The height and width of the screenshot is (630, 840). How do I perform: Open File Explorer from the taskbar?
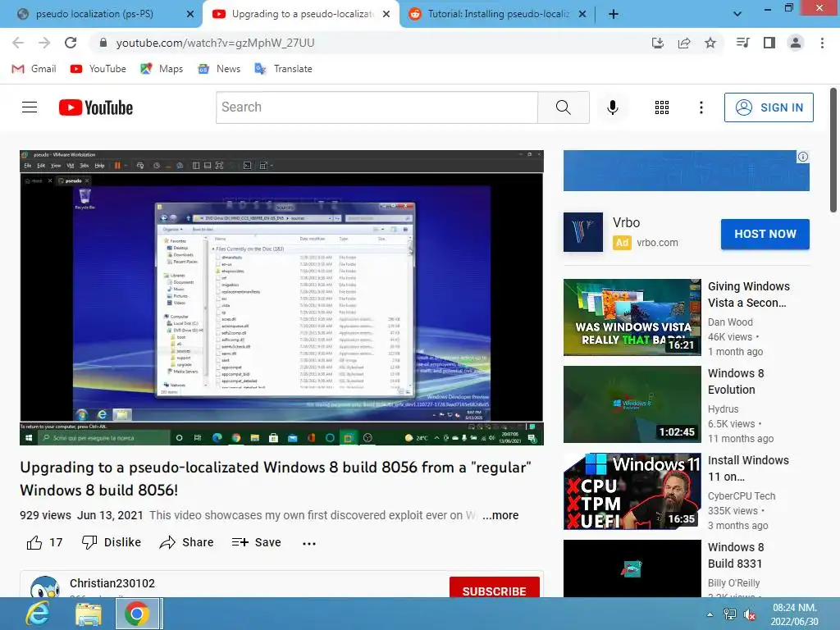click(x=88, y=614)
